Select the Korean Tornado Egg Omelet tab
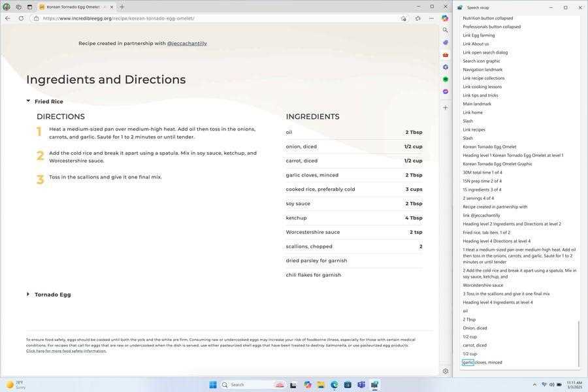 tap(72, 7)
